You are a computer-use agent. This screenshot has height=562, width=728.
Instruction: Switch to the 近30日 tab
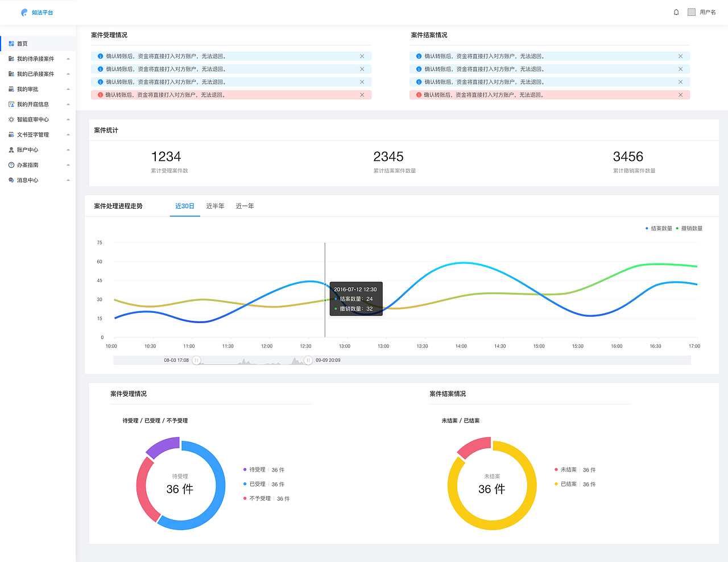[185, 206]
